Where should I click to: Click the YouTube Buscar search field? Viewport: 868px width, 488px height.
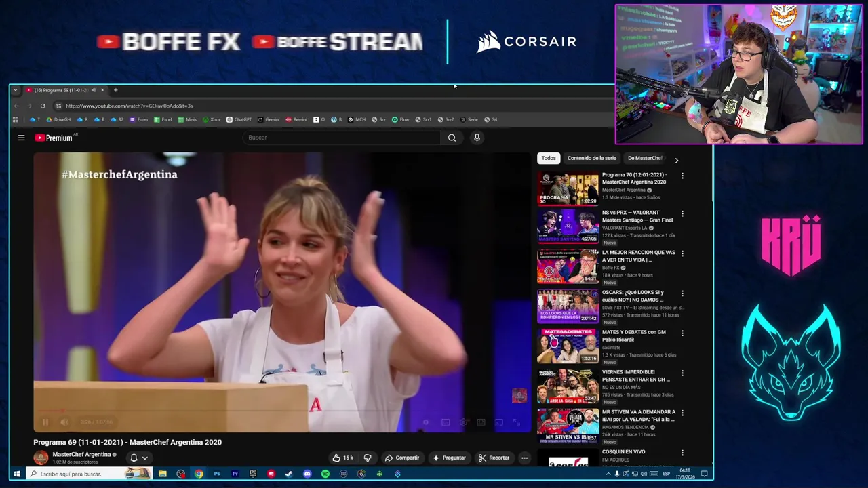pos(342,138)
